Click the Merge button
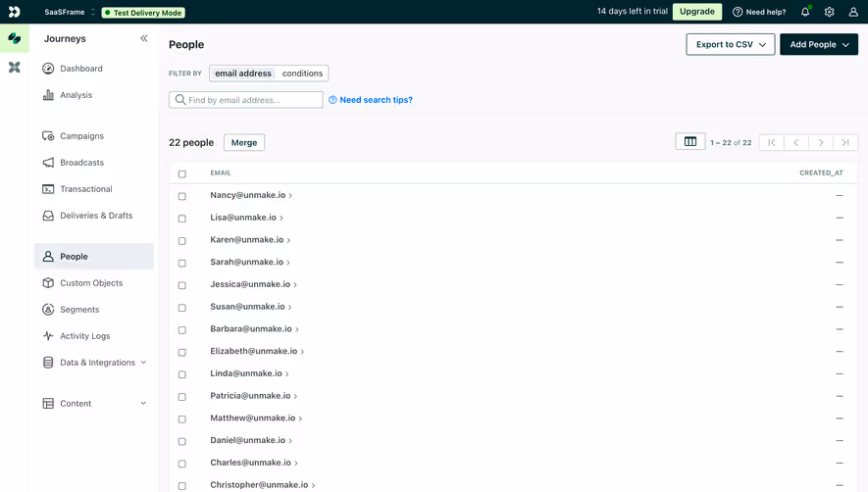868x492 pixels. 244,142
